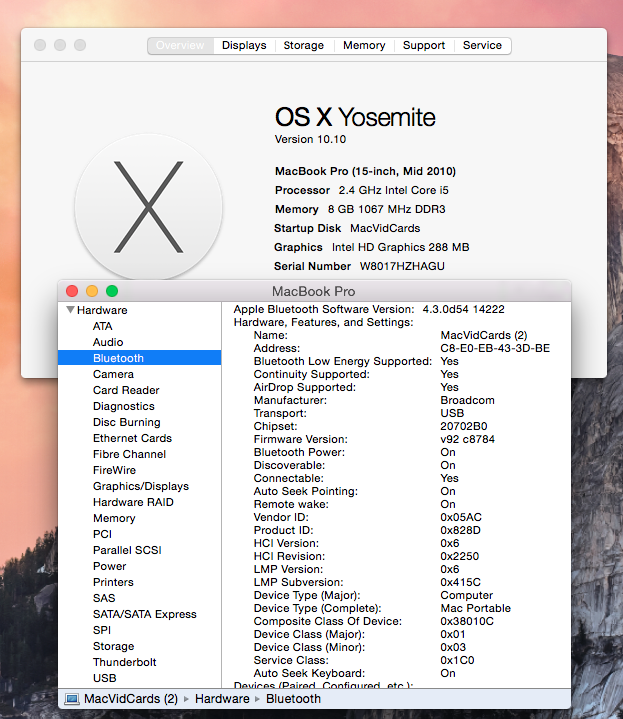Click the Startup Disk value MacVidCards
This screenshot has height=719, width=623.
386,228
